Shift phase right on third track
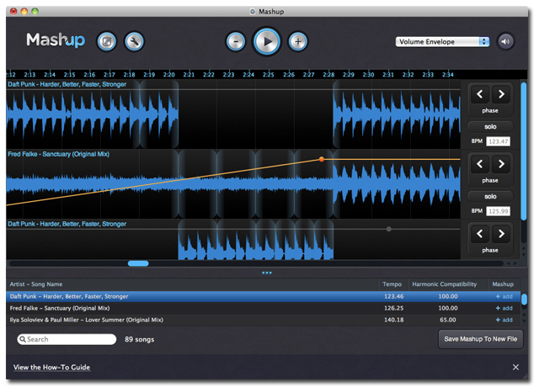The width and height of the screenshot is (534, 392). 501,234
